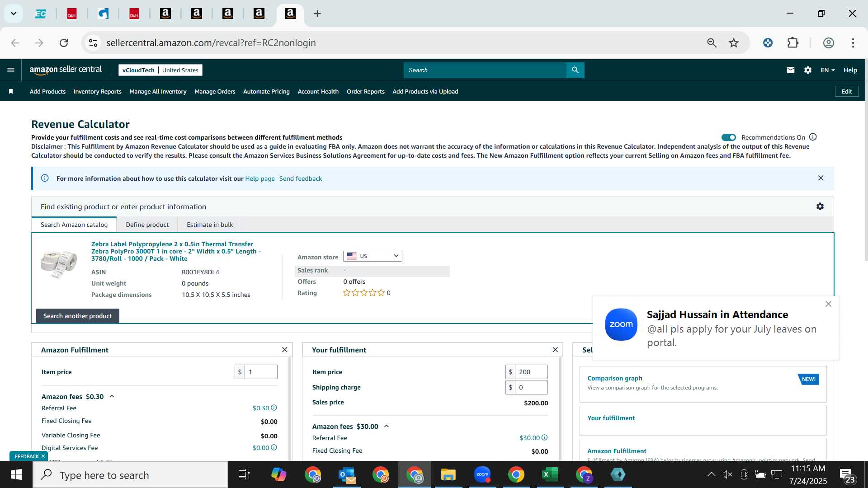This screenshot has width=868, height=488.
Task: Click the Edit button in nav bar
Action: click(x=846, y=91)
